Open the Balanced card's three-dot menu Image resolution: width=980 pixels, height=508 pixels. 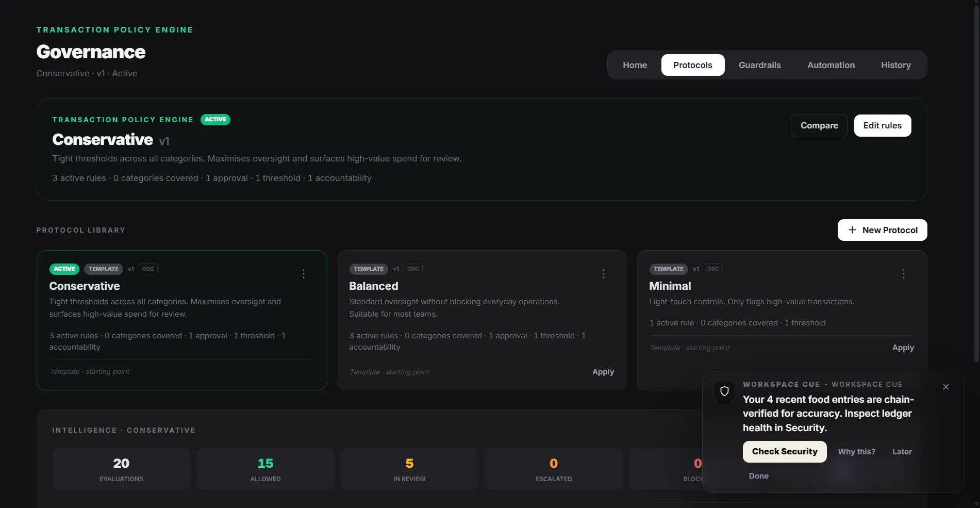click(x=604, y=274)
